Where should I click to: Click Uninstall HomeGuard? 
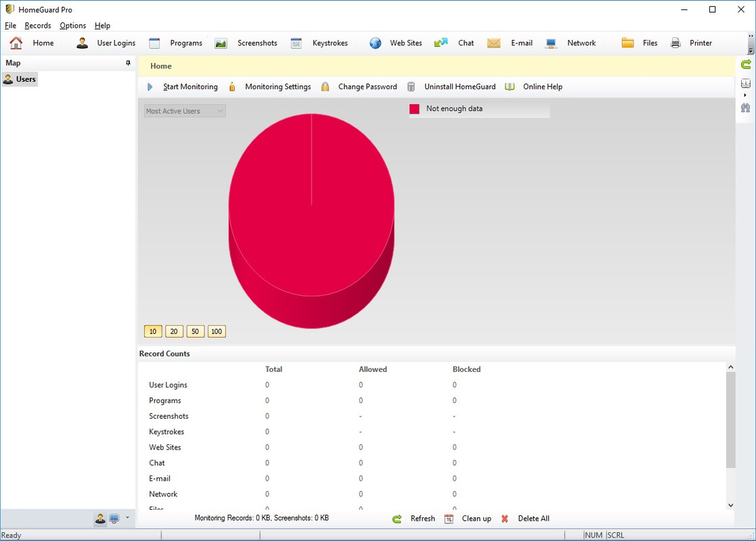pyautogui.click(x=451, y=87)
